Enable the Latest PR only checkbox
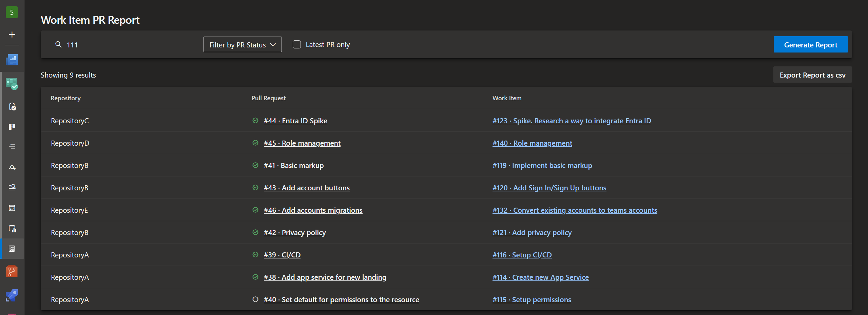Viewport: 868px width, 315px height. [x=296, y=45]
